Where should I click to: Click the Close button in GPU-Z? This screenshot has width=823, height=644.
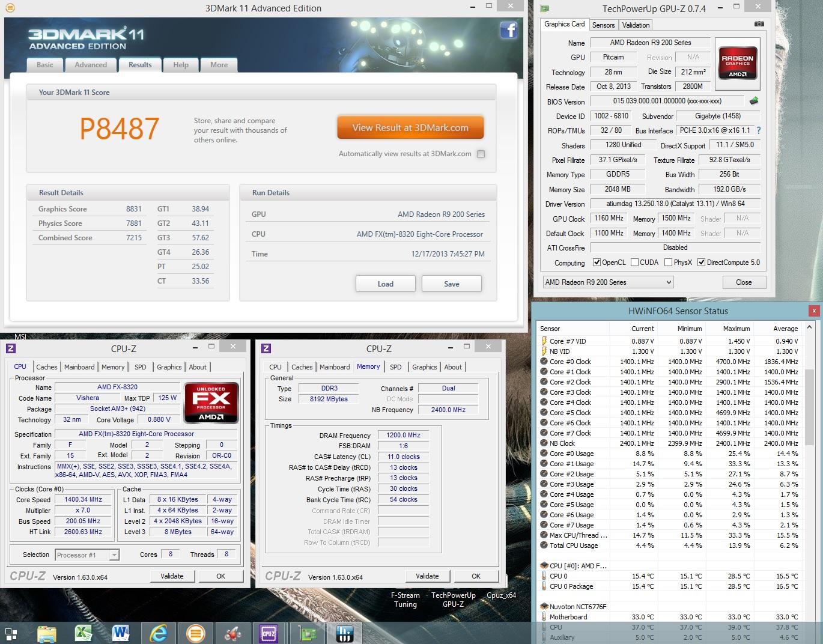pos(744,282)
